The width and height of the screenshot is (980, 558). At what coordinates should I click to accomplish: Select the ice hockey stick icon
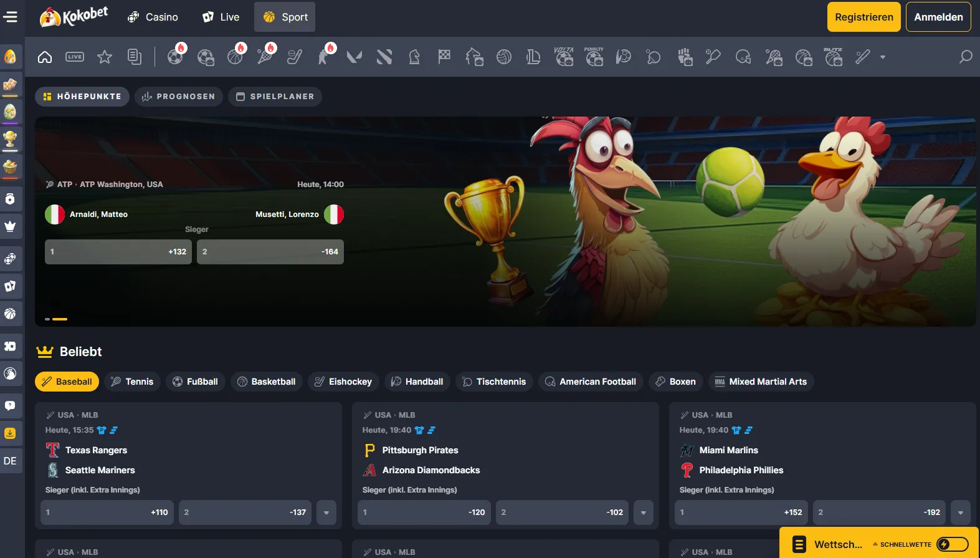pyautogui.click(x=295, y=57)
